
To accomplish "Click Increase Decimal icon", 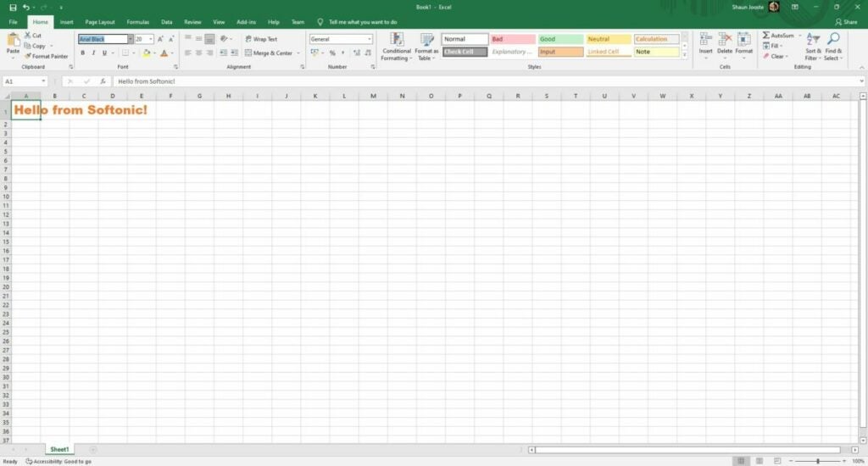I will pos(357,53).
